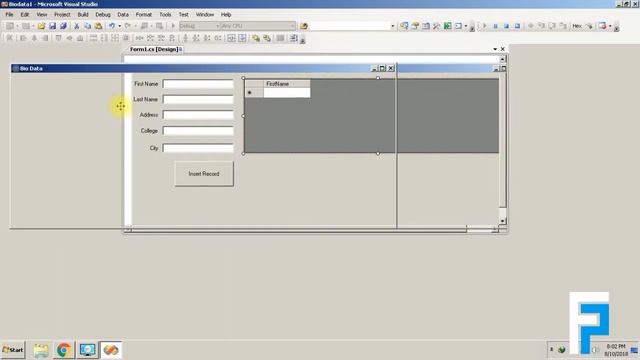Open the Toolbox icon

pyautogui.click(x=436, y=26)
